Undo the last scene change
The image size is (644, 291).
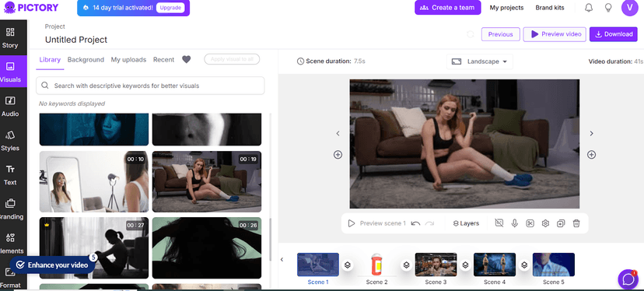pyautogui.click(x=415, y=223)
